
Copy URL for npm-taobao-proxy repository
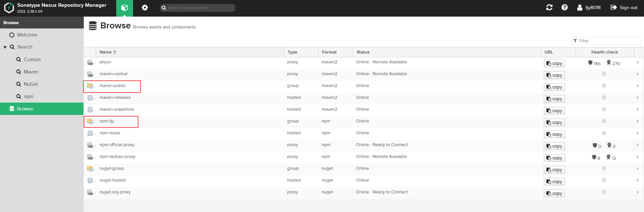pyautogui.click(x=554, y=158)
